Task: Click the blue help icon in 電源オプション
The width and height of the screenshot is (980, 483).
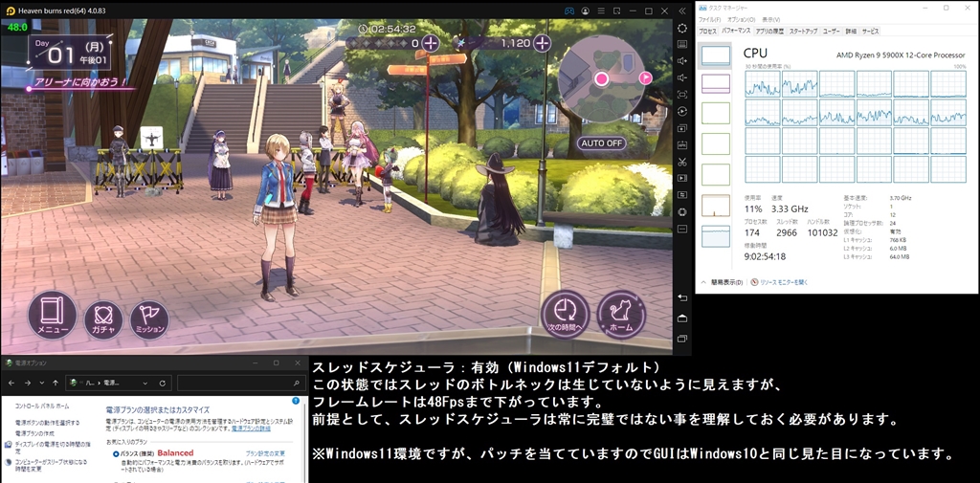Action: click(x=296, y=401)
